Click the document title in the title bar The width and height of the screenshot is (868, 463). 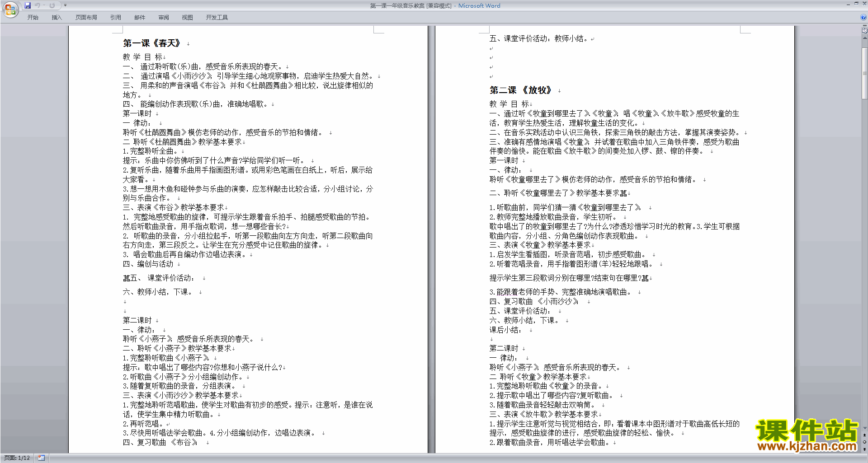(x=435, y=6)
